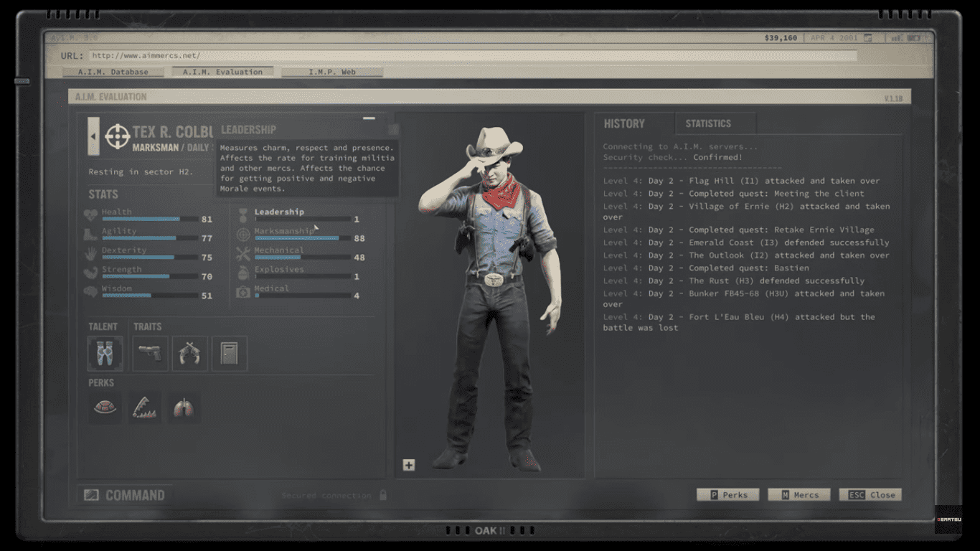The image size is (980, 551).
Task: Select the pistol trait icon
Action: pos(150,354)
